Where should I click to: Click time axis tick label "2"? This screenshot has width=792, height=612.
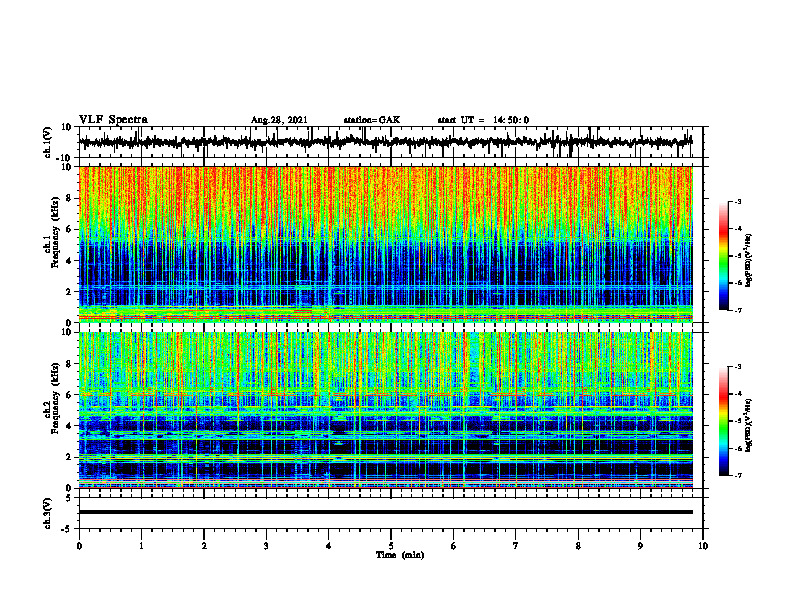click(x=204, y=546)
